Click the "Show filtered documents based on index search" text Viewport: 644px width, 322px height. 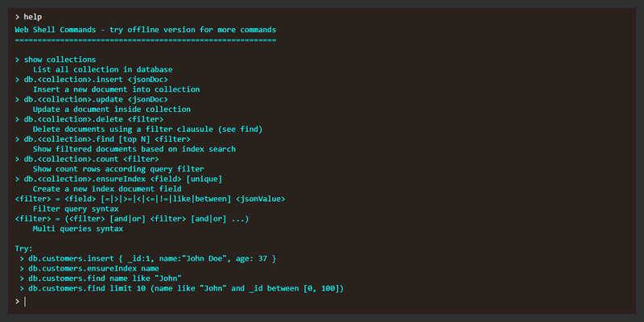(134, 149)
